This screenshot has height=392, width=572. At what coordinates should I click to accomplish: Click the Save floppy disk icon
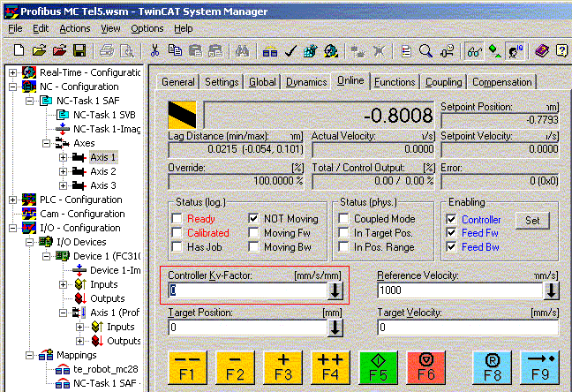(79, 50)
